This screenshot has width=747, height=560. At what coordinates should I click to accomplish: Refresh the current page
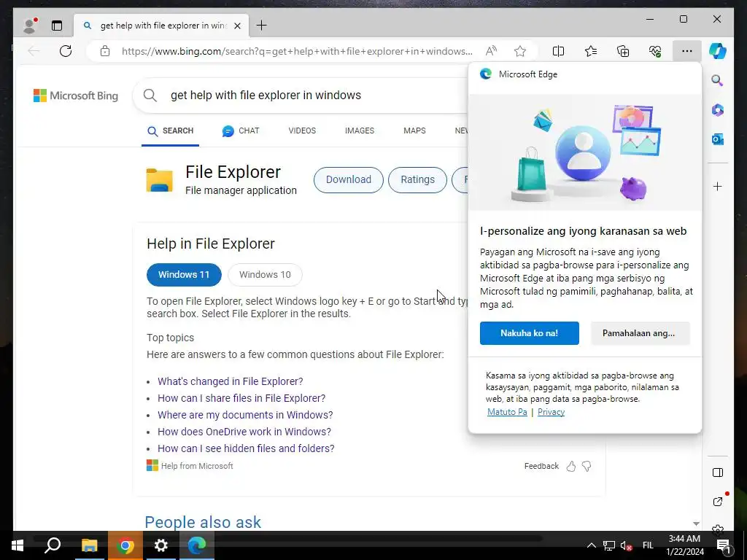pos(66,51)
